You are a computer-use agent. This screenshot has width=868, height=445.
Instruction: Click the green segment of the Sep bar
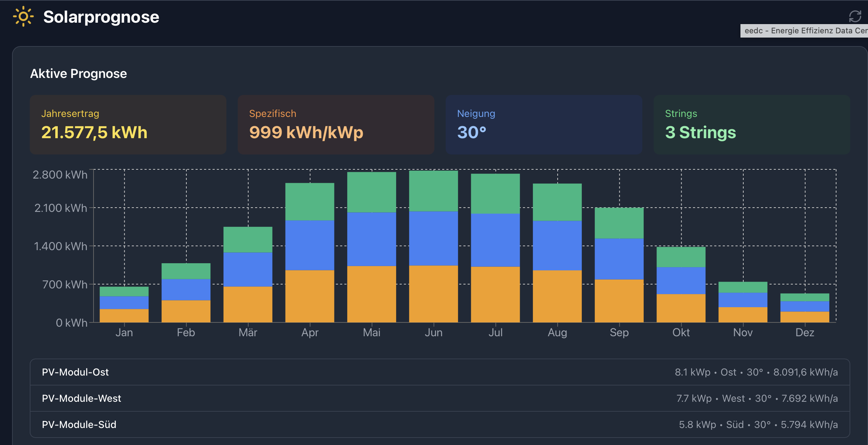(x=619, y=223)
